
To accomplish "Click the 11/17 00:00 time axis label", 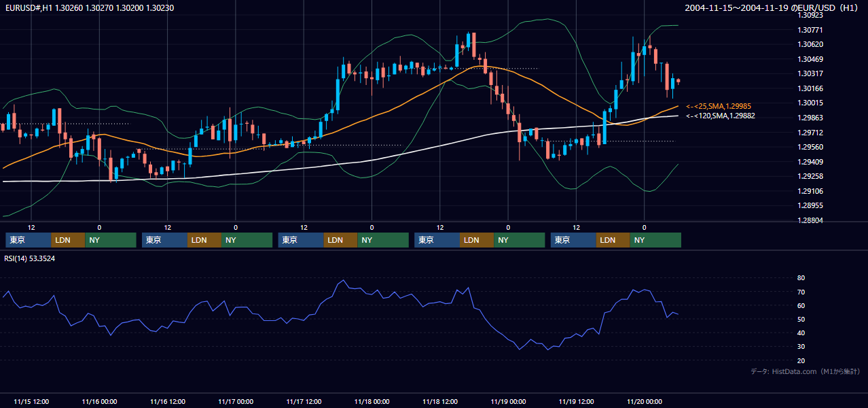I will point(236,401).
